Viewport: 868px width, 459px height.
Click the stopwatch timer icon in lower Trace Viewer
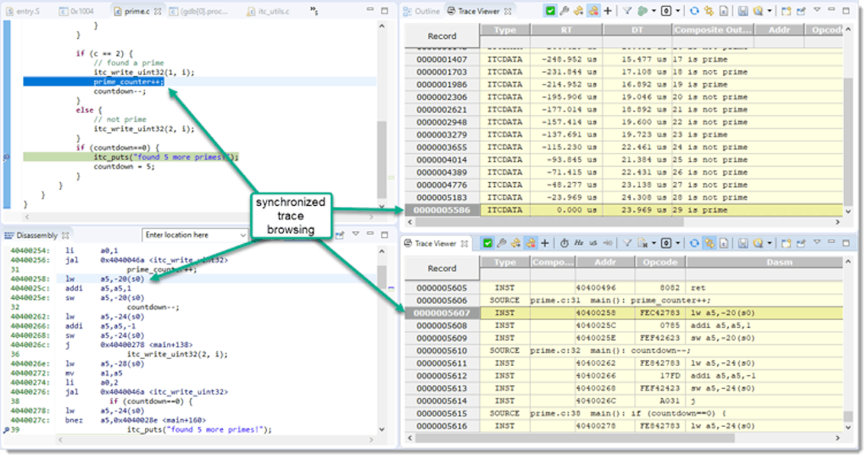564,243
